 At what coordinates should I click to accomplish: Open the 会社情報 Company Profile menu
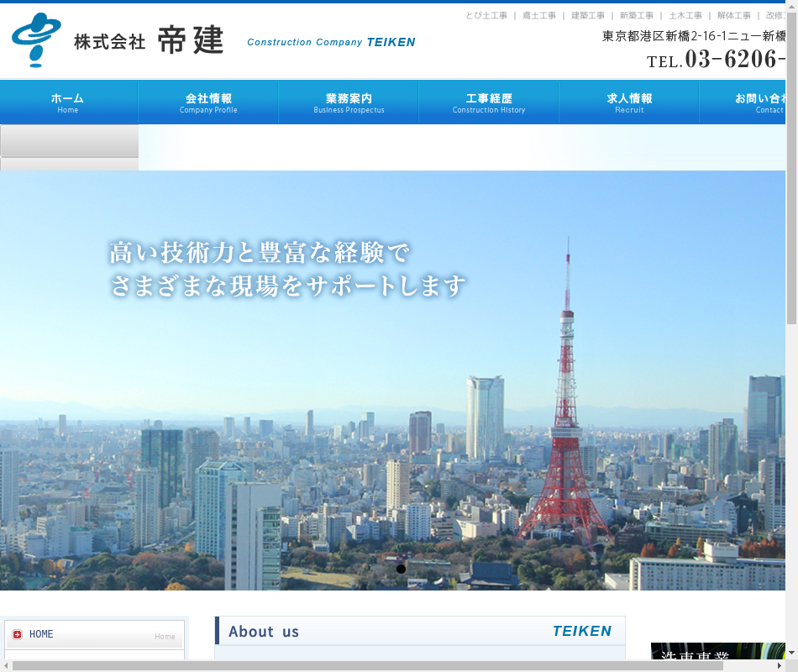(x=208, y=102)
